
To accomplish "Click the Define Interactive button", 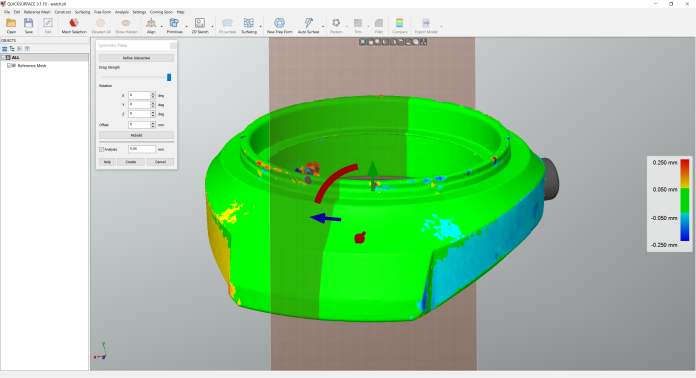I will point(136,58).
